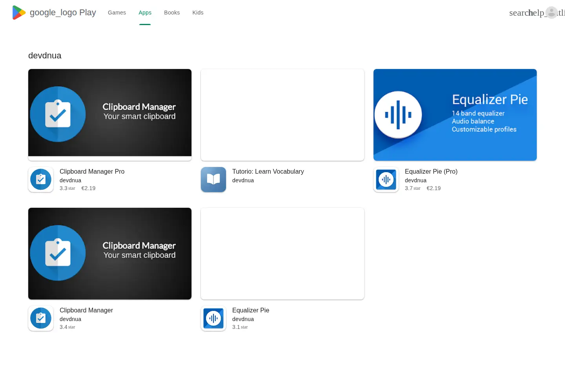The height and width of the screenshot is (392, 565).
Task: Click the 3.7 star rating of Equalizer Pie (Pro)
Action: tap(412, 188)
